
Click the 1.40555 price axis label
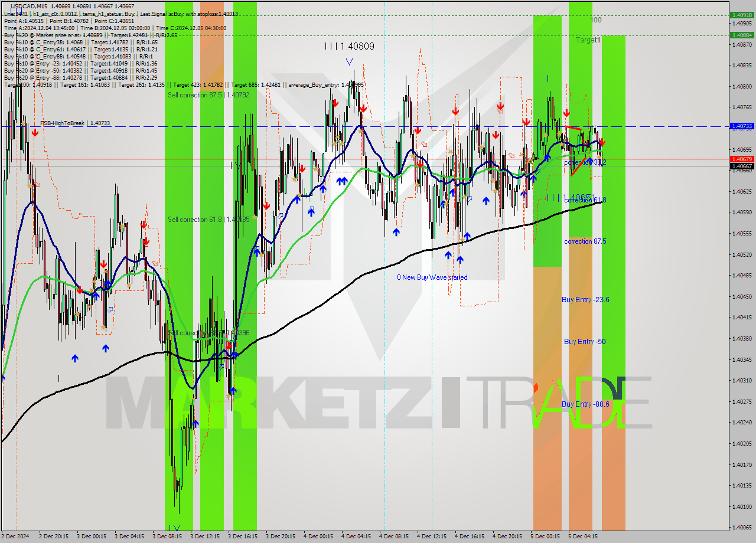tap(741, 233)
